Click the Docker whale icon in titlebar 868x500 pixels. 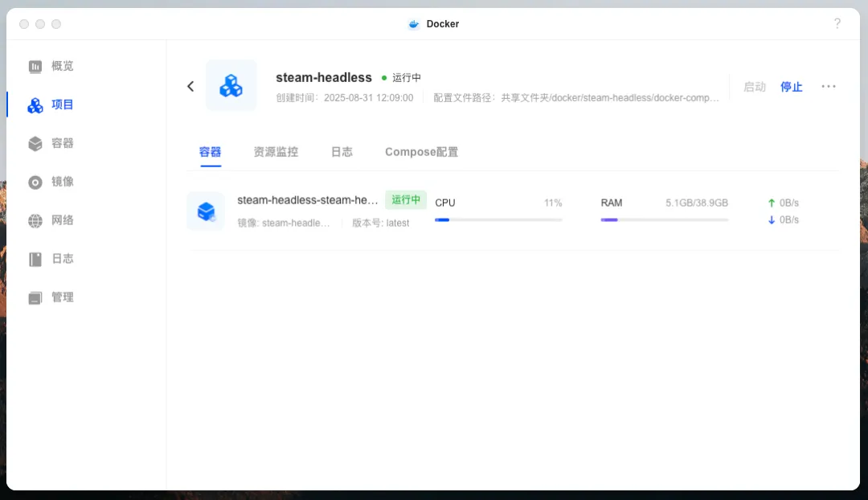[x=413, y=23]
